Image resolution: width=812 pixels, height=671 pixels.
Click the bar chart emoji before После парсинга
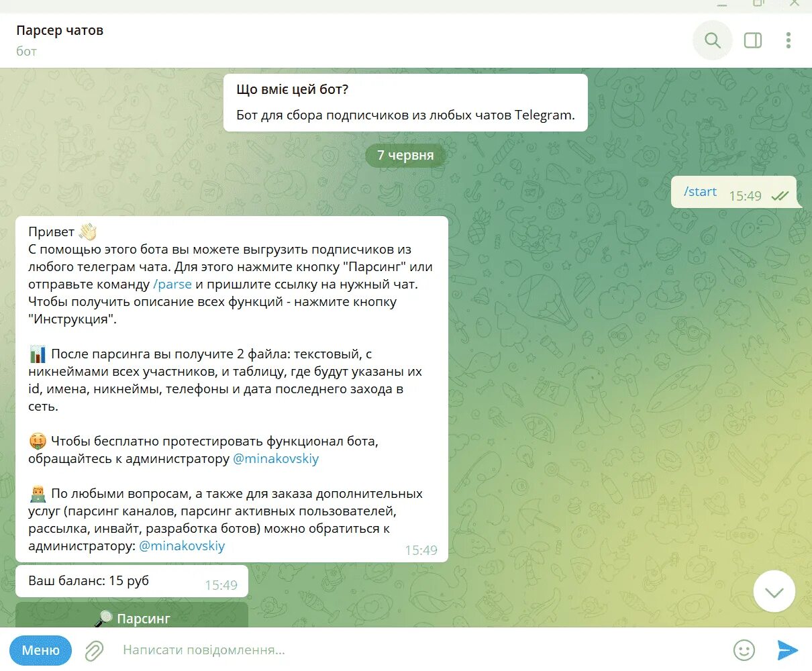(x=38, y=354)
